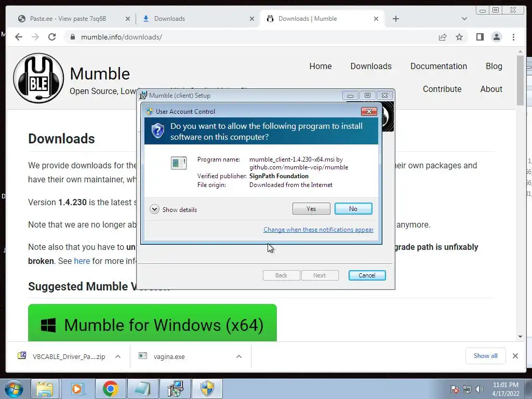Open Windows Explorer from taskbar
532x399 pixels.
45,389
